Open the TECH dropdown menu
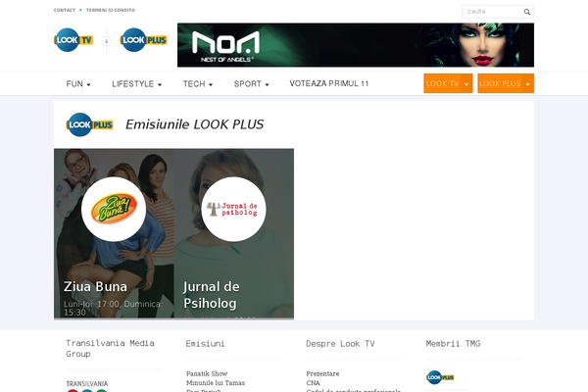 click(198, 84)
